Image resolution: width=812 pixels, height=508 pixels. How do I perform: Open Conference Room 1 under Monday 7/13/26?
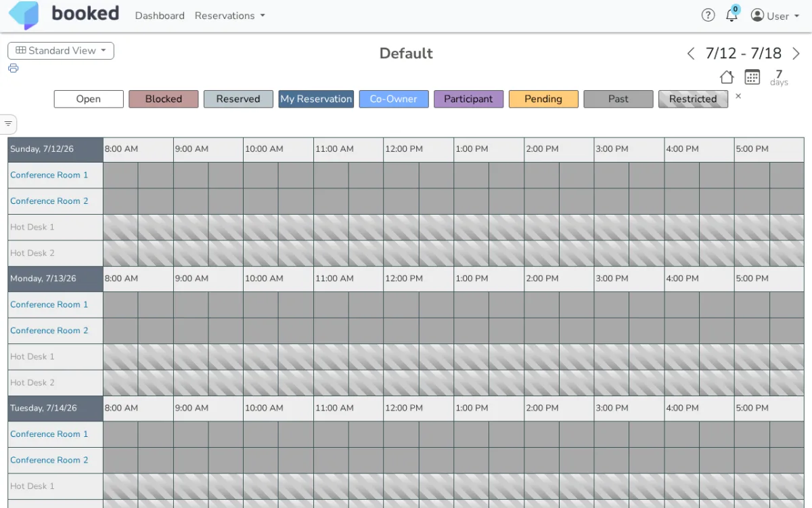pyautogui.click(x=49, y=305)
